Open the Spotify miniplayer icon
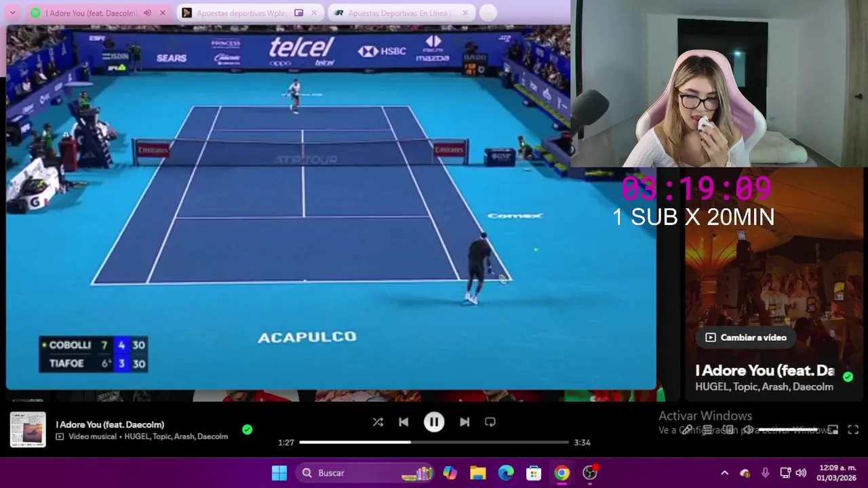Image resolution: width=868 pixels, height=488 pixels. point(833,430)
